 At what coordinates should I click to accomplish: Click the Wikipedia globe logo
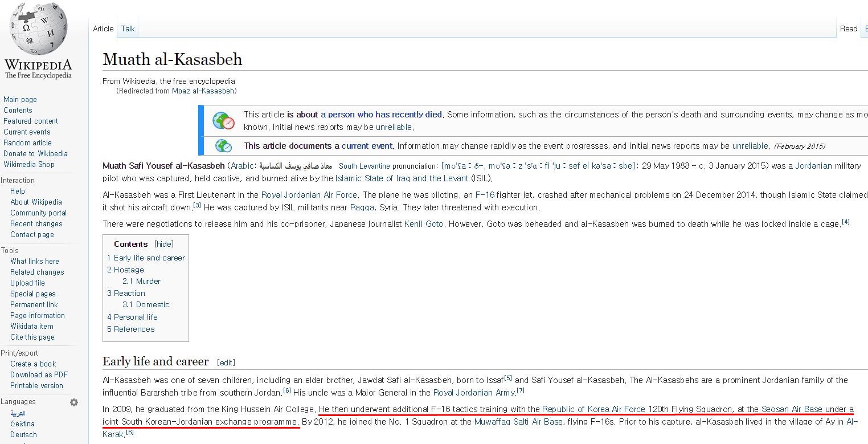(x=39, y=28)
